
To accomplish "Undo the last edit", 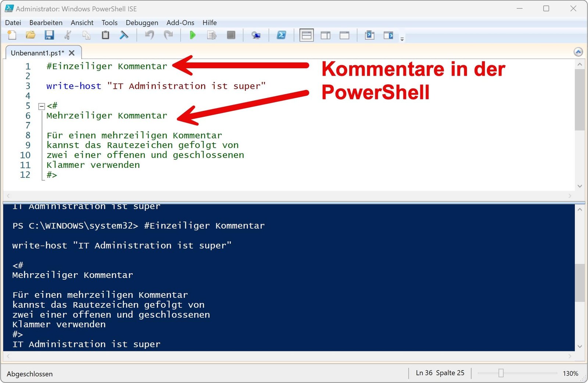I will point(149,35).
